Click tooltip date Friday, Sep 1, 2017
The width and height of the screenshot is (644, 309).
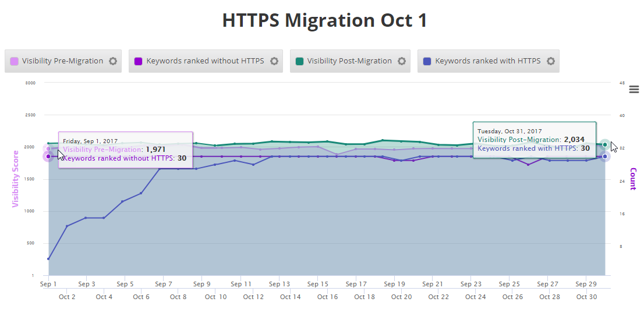click(x=90, y=141)
